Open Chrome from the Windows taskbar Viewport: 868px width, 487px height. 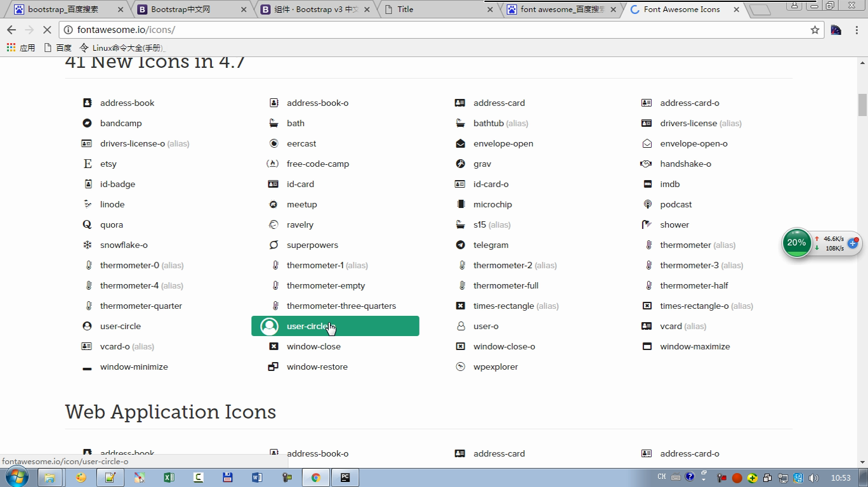(x=315, y=477)
